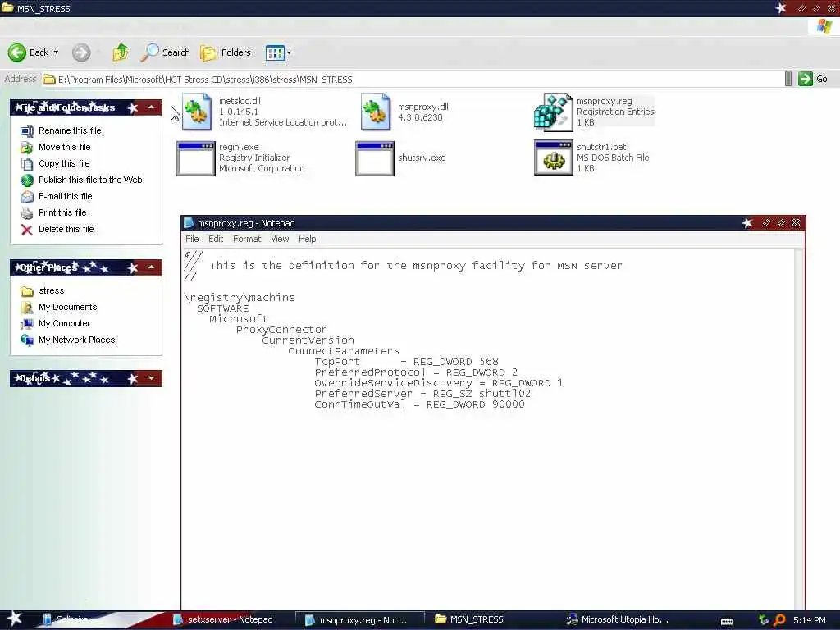The width and height of the screenshot is (840, 630).
Task: Click the system tray clock
Action: pyautogui.click(x=809, y=620)
